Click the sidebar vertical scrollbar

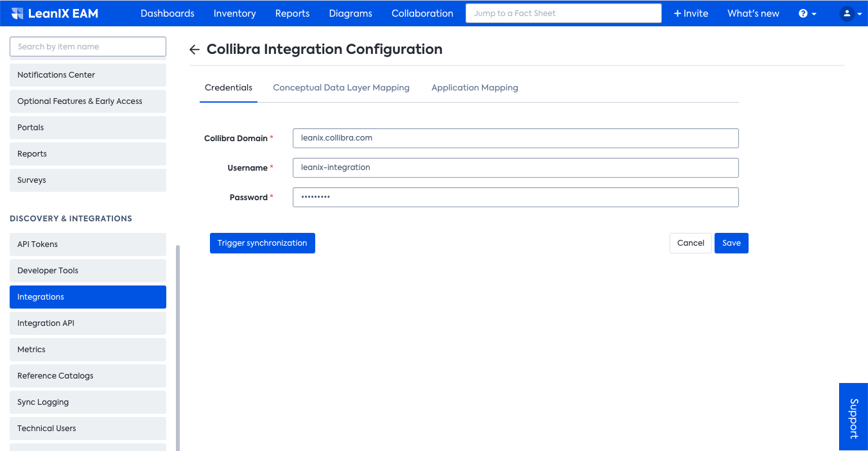(178, 348)
